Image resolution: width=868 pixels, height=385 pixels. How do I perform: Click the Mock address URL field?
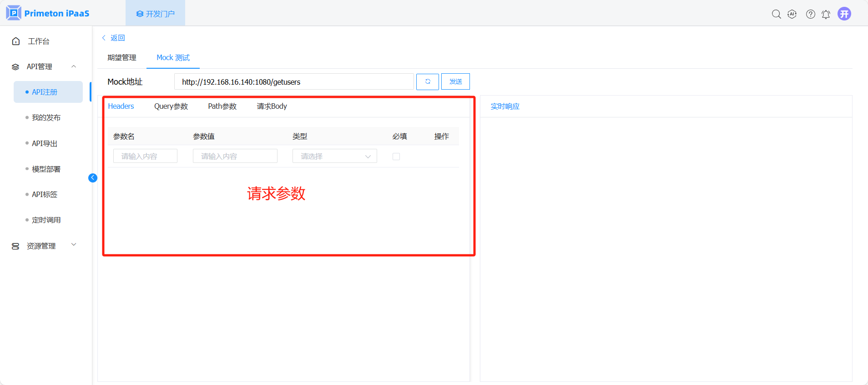[x=293, y=82]
